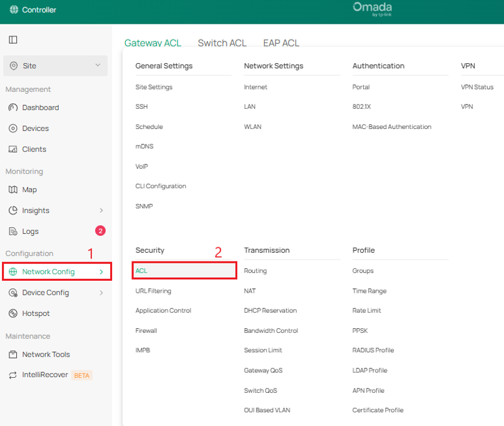Screen dimensions: 504x426
Task: Open WLAN settings
Action: [x=253, y=127]
